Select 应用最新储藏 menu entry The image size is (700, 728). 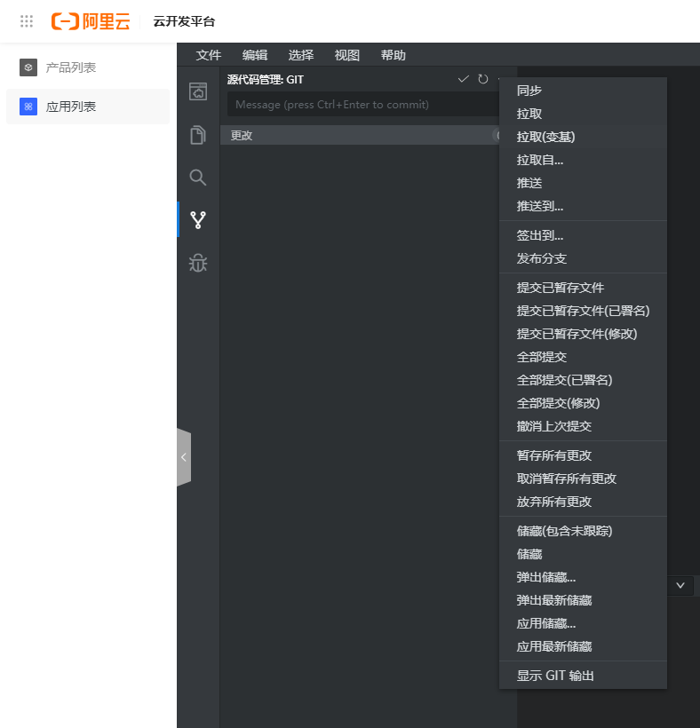click(x=583, y=646)
